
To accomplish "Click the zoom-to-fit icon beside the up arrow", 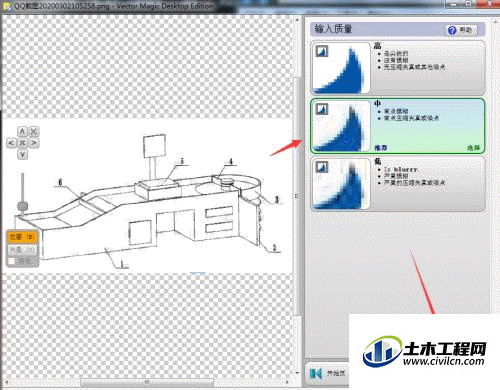I will tap(34, 131).
